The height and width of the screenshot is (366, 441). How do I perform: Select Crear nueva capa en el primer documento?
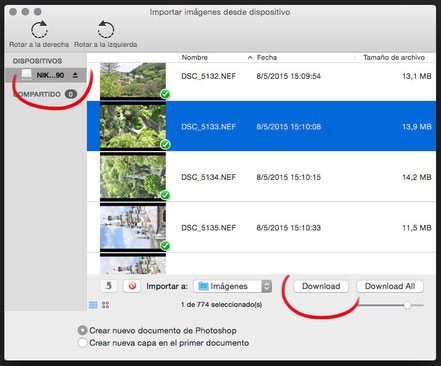pyautogui.click(x=82, y=343)
